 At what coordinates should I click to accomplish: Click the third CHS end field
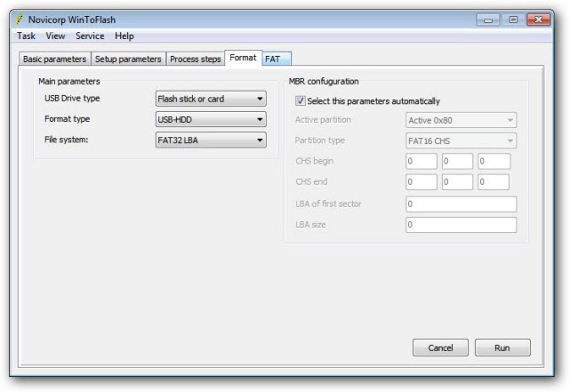494,181
